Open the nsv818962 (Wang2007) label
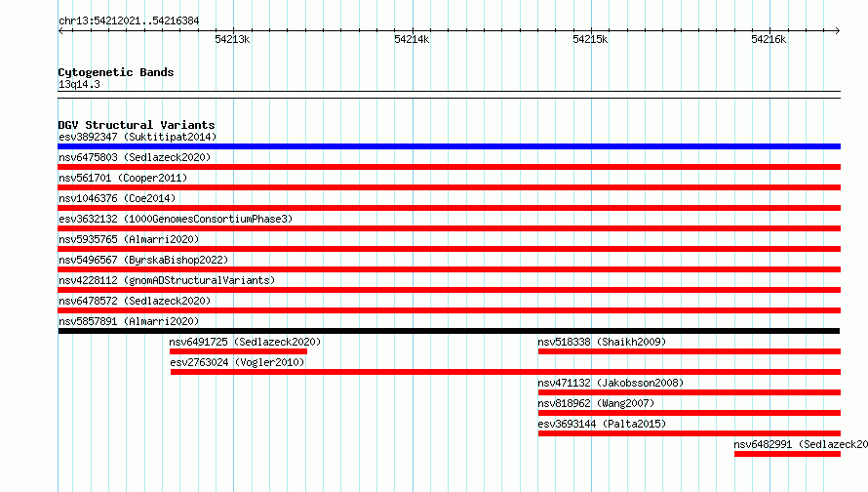The height and width of the screenshot is (492, 868). click(x=596, y=403)
